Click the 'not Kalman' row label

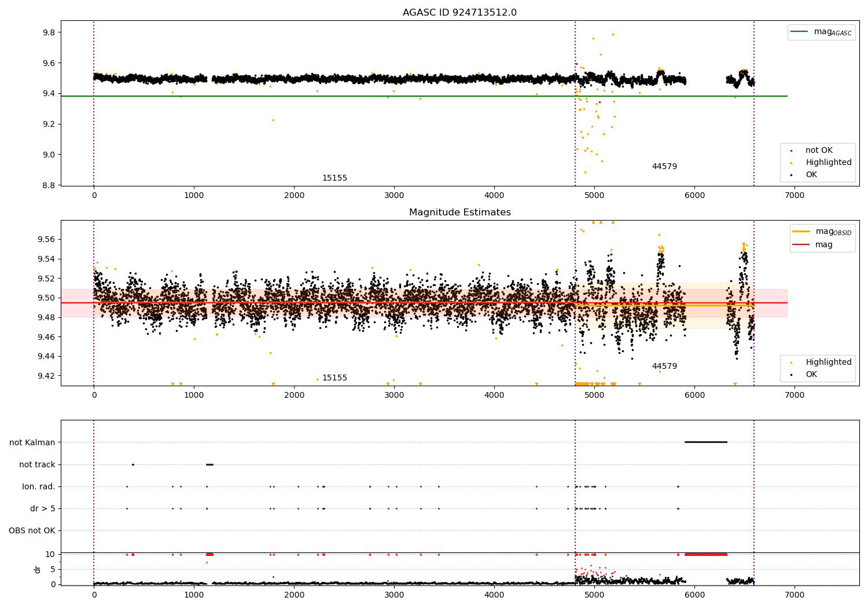click(x=32, y=442)
